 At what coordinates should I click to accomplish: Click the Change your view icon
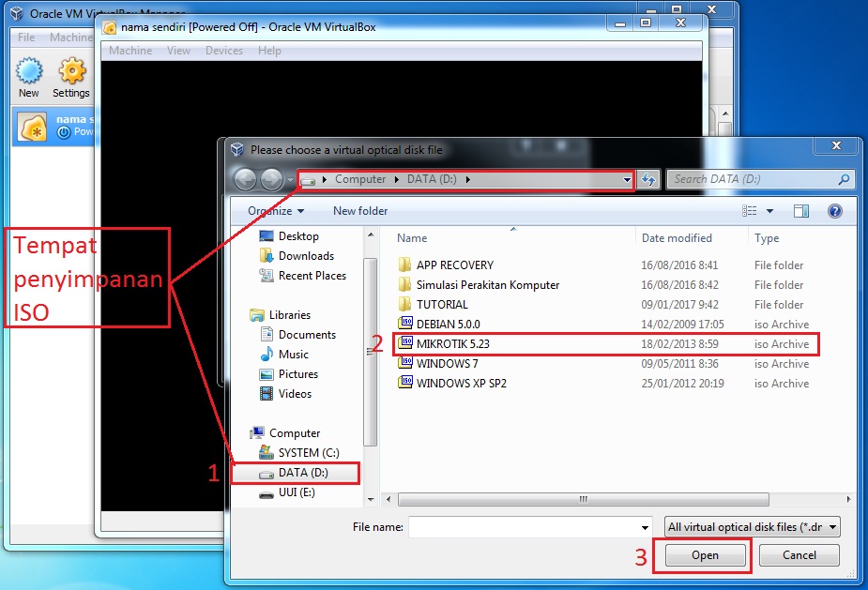(749, 211)
